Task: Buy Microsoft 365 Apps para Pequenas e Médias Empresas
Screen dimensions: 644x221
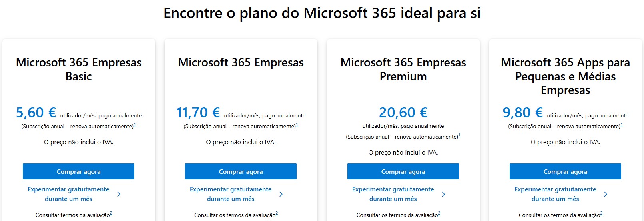Action: click(565, 171)
